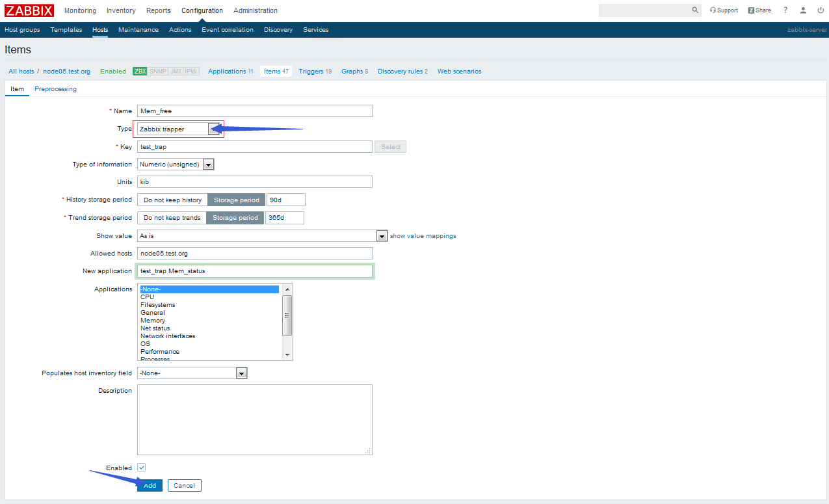Open the Type dropdown showing Zabbix trapper
The image size is (829, 504).
coord(217,128)
